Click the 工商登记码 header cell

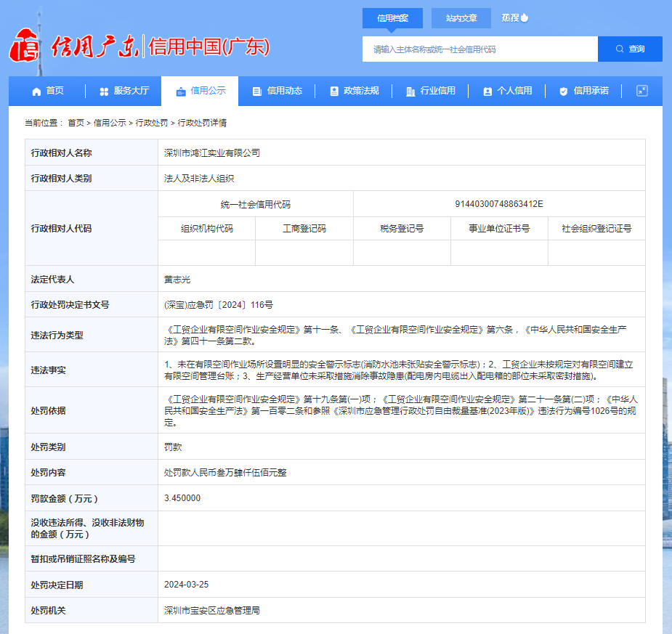tap(304, 229)
